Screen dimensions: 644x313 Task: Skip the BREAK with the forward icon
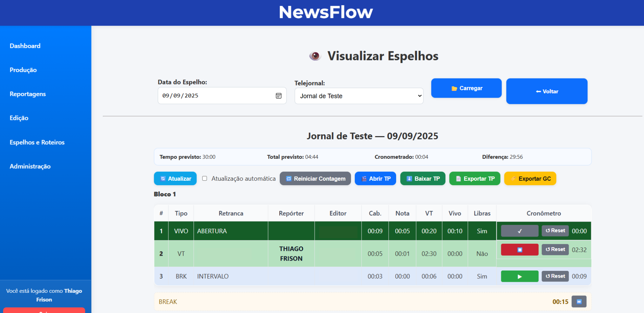579,302
